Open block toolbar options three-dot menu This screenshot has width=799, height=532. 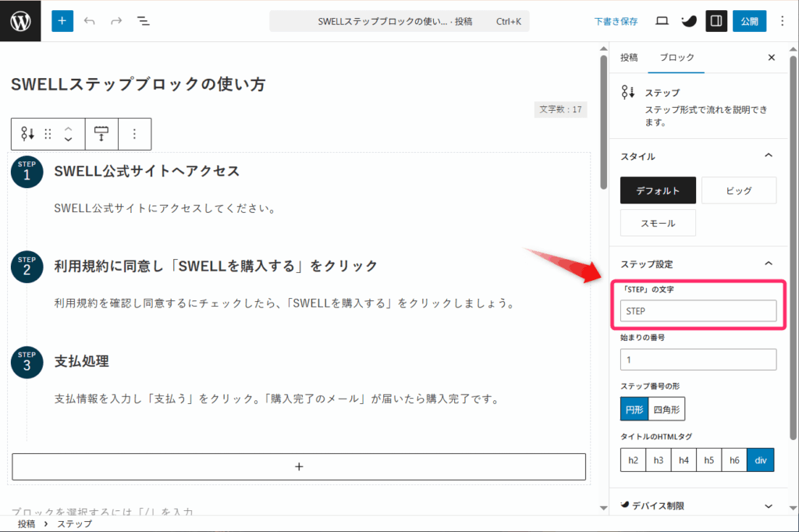point(134,133)
